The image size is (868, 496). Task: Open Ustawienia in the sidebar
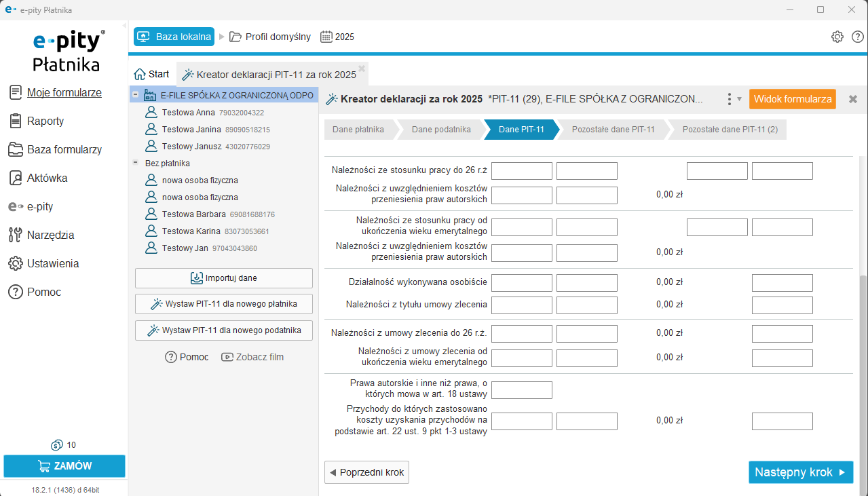(53, 263)
